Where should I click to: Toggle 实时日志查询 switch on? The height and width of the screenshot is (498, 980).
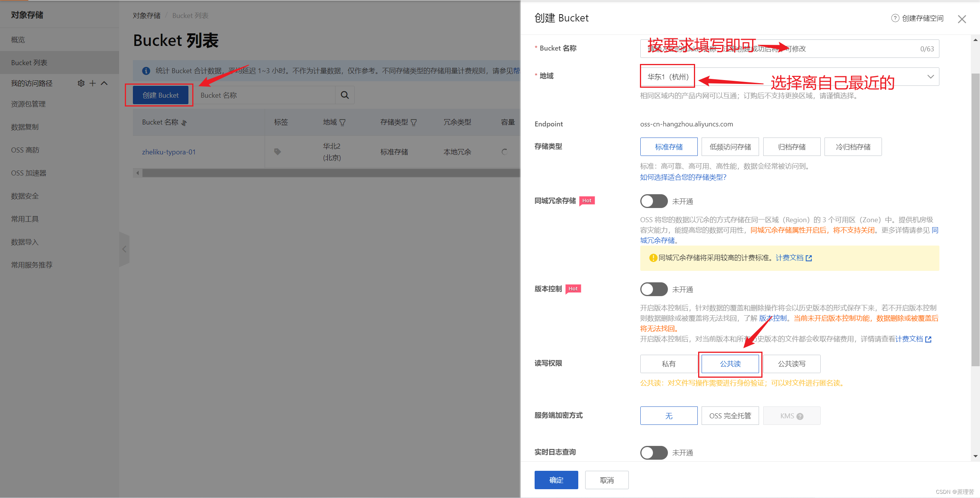[x=654, y=452]
